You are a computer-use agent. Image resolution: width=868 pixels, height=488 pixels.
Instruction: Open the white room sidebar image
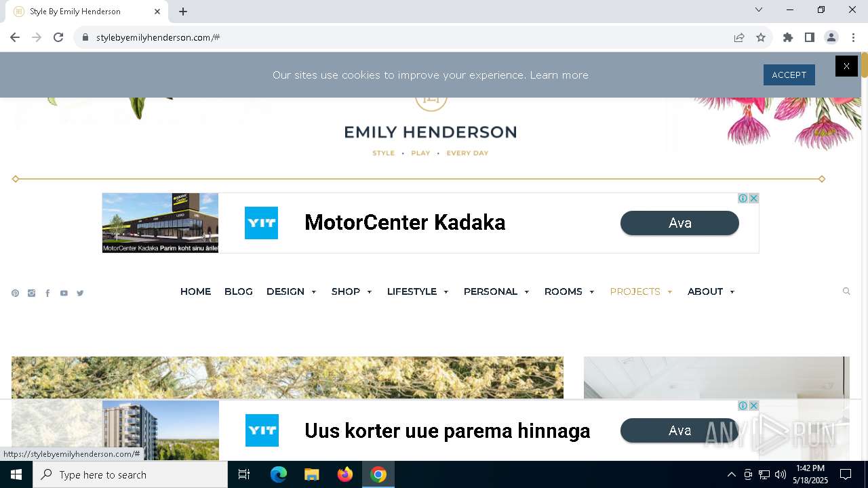pyautogui.click(x=716, y=378)
